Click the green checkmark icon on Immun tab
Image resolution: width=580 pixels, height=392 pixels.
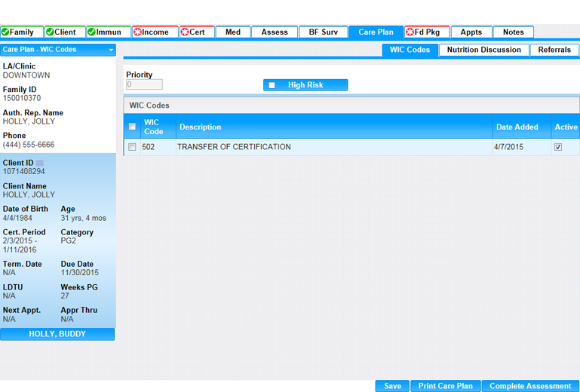coord(92,32)
